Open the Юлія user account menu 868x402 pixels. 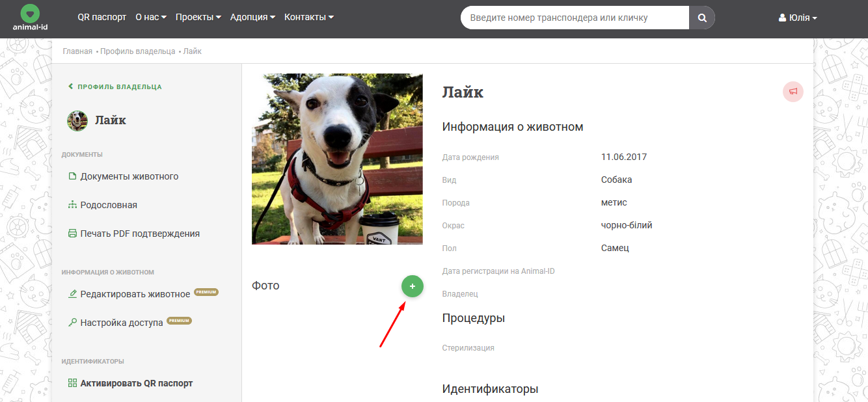798,18
